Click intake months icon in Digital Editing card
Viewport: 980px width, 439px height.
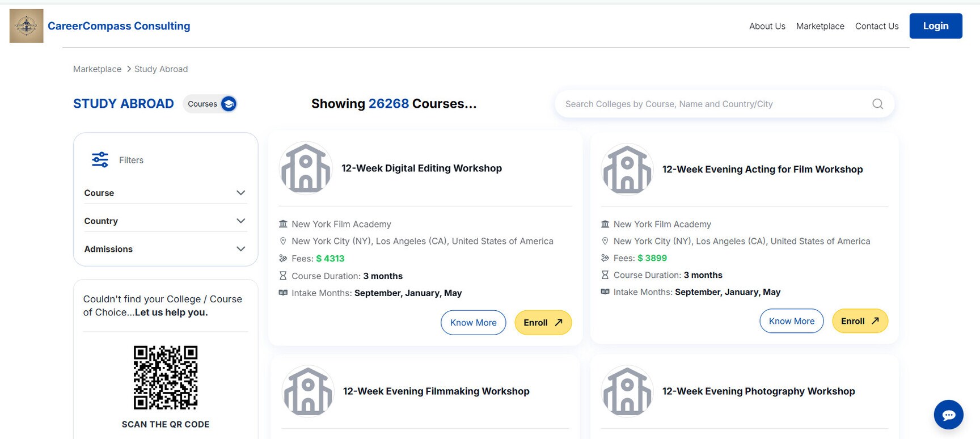click(x=283, y=293)
